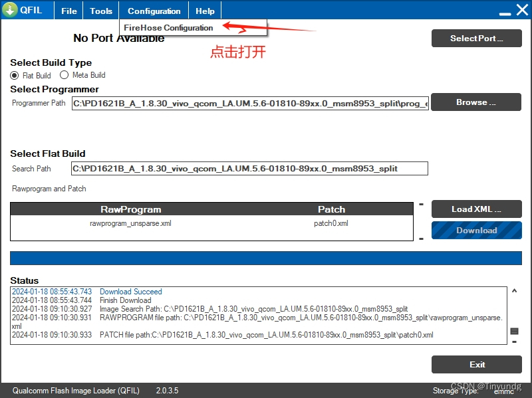Viewport: 532px width, 398px height.
Task: Click the Search Path input field
Action: [x=249, y=169]
